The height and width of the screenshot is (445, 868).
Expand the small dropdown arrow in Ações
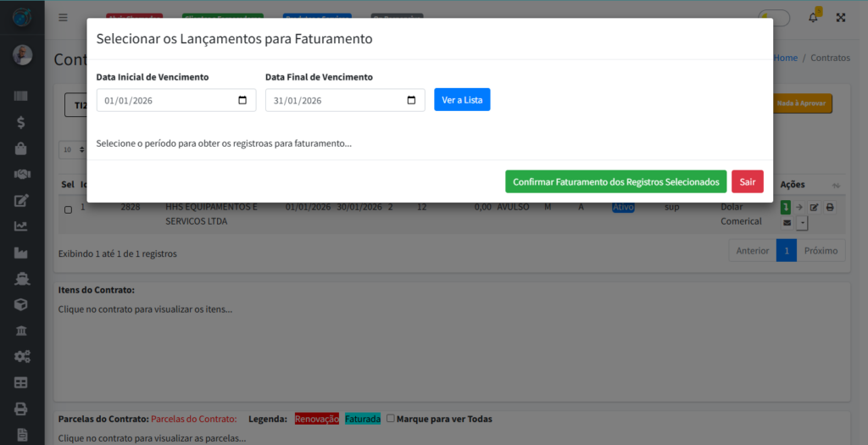[x=802, y=223]
